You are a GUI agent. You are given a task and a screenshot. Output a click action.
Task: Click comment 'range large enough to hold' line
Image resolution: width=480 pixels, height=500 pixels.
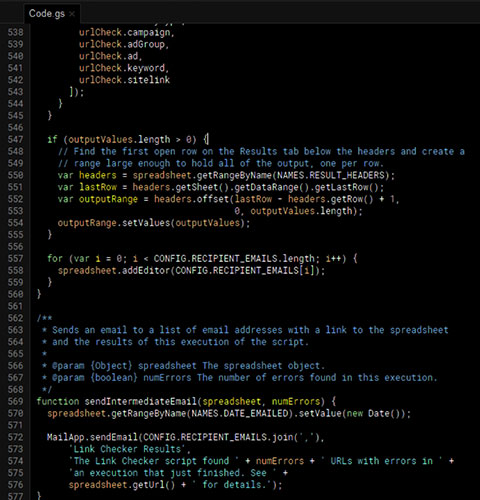pos(221,163)
